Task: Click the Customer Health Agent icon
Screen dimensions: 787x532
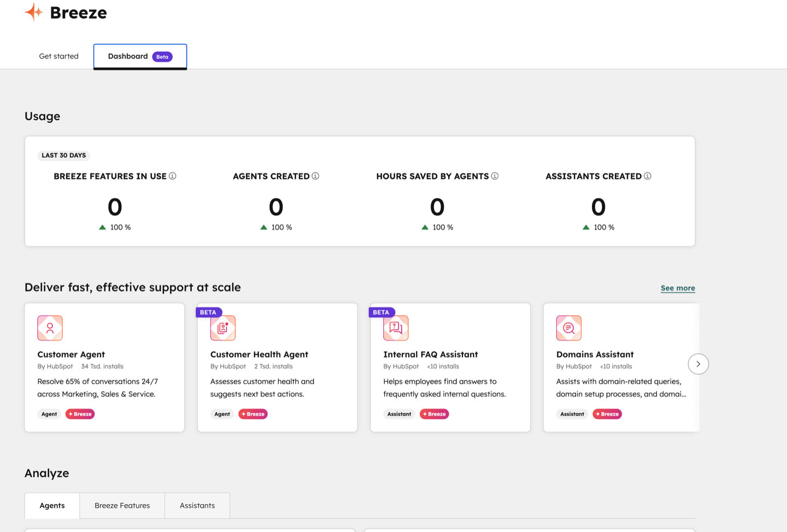Action: pos(222,328)
